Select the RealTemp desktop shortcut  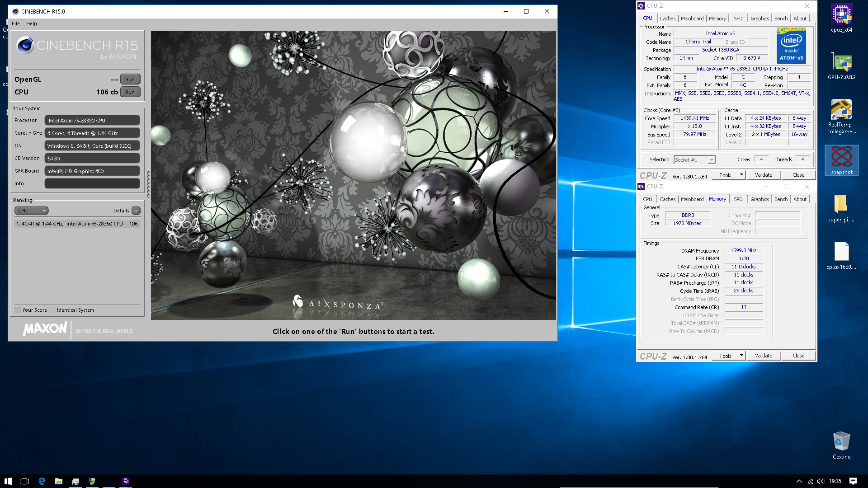(841, 116)
